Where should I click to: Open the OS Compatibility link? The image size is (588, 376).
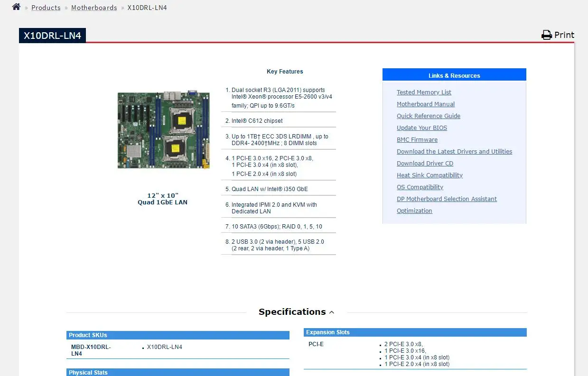click(x=420, y=187)
